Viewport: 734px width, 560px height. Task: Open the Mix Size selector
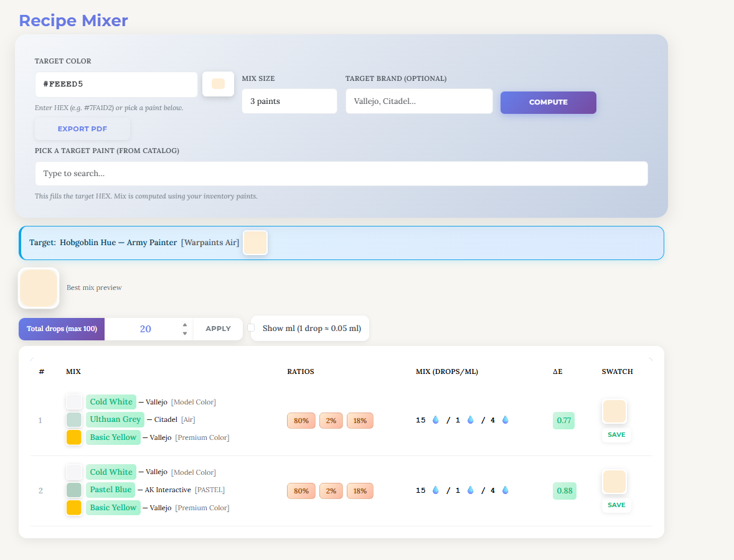(289, 100)
